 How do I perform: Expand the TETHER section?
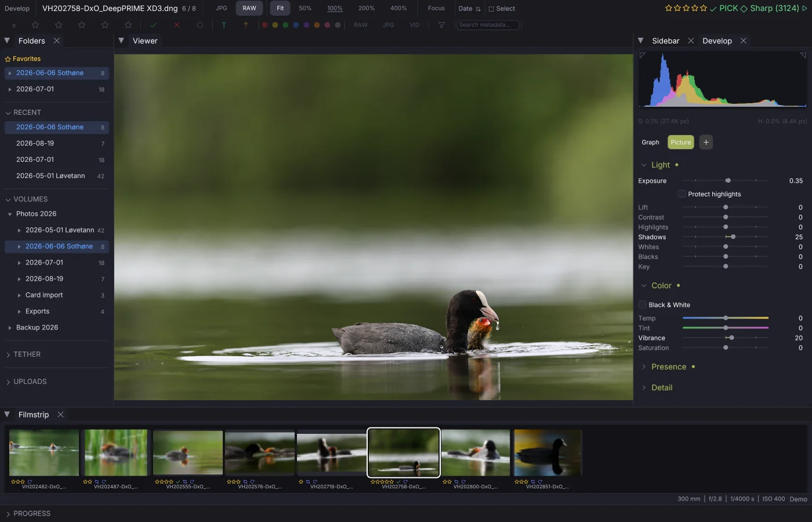(x=8, y=354)
